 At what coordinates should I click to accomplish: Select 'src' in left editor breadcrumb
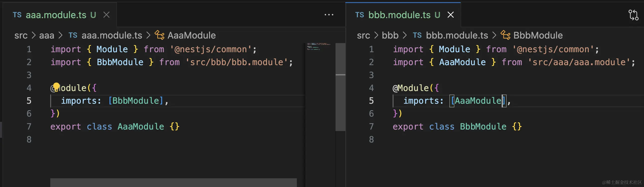pyautogui.click(x=21, y=36)
